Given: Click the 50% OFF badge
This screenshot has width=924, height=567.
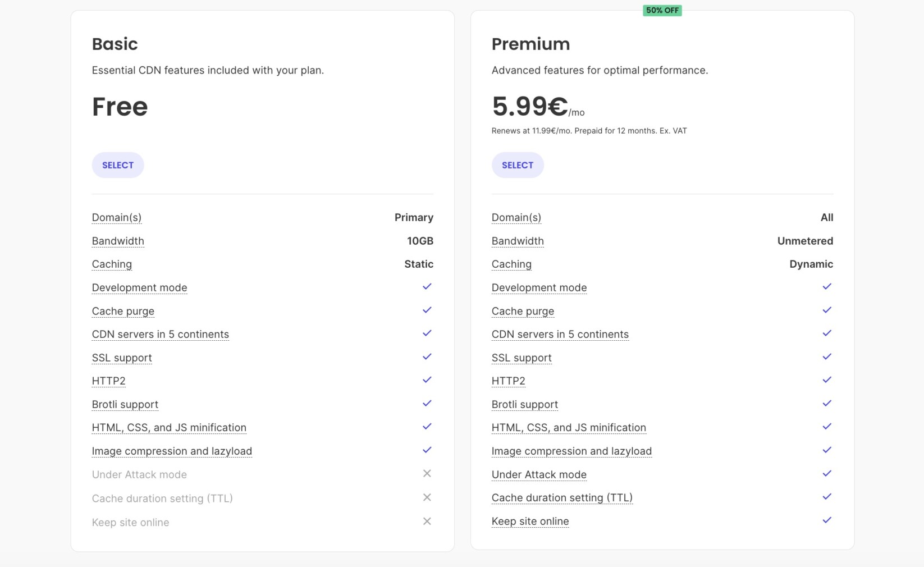Looking at the screenshot, I should pos(662,10).
